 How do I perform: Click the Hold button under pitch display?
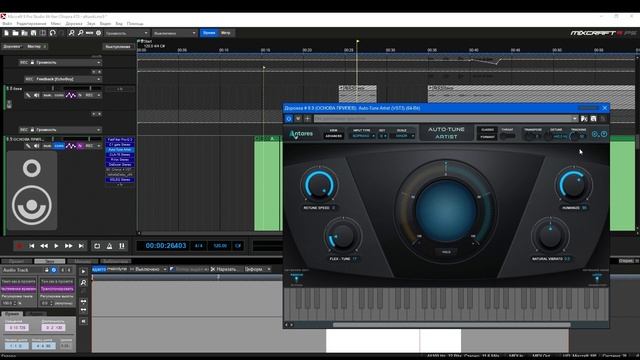[446, 252]
